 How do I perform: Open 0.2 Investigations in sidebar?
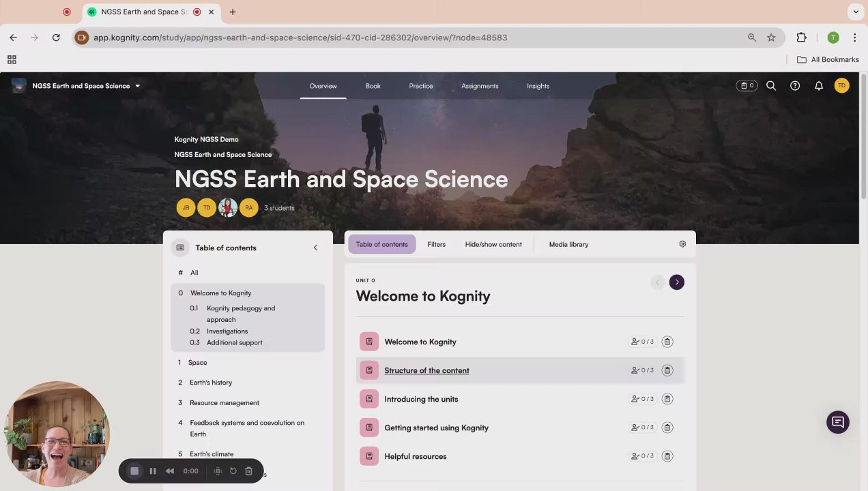click(227, 331)
